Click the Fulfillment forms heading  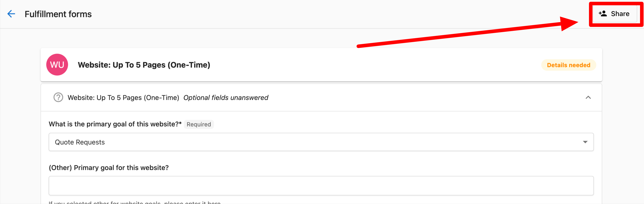[x=58, y=14]
